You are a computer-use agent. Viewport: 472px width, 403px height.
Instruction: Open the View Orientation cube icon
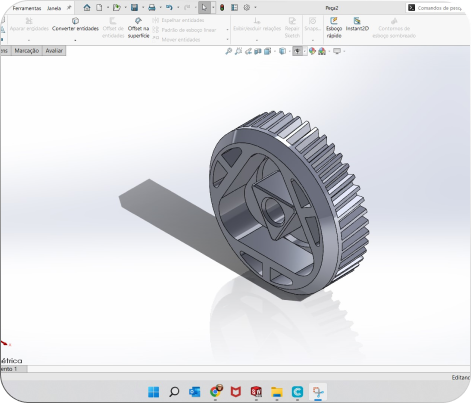click(x=267, y=51)
